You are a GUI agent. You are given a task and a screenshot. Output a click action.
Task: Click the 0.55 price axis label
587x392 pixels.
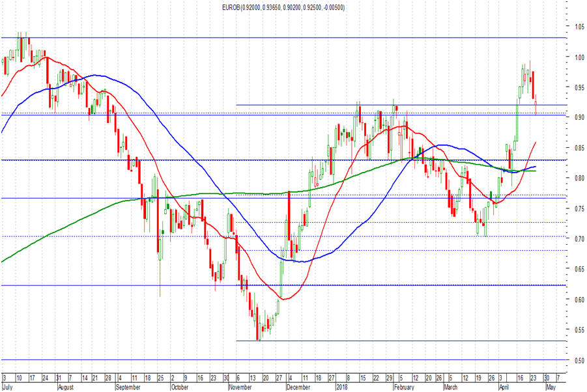(x=580, y=330)
